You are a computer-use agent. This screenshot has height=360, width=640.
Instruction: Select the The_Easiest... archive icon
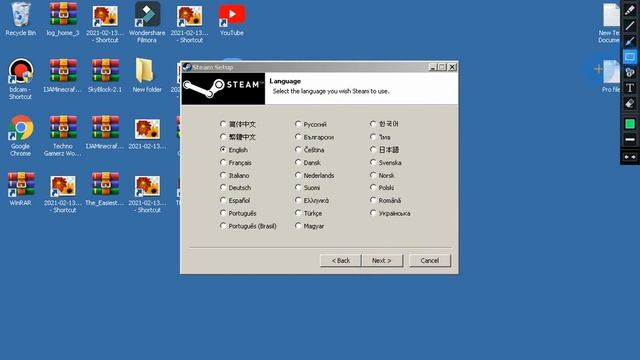(x=105, y=189)
